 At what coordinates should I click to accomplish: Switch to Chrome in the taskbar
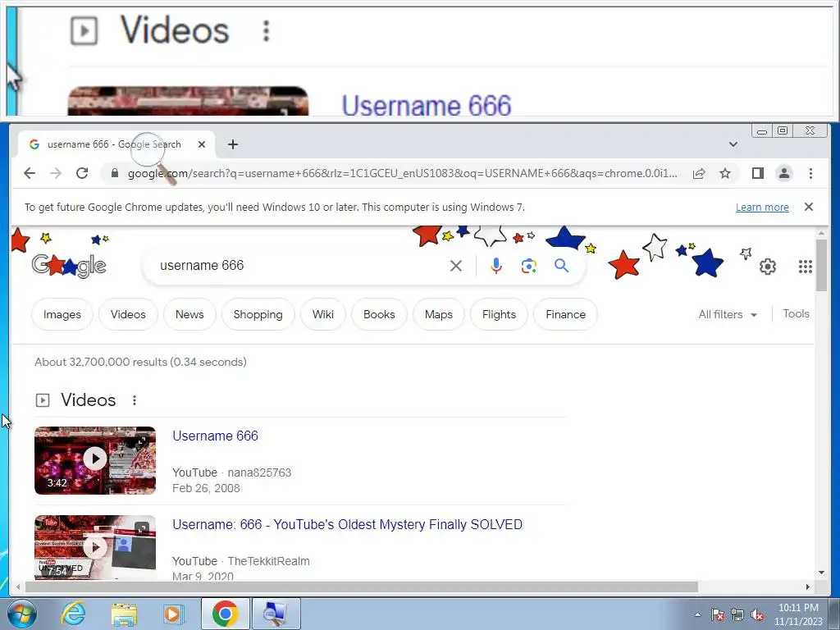point(225,614)
